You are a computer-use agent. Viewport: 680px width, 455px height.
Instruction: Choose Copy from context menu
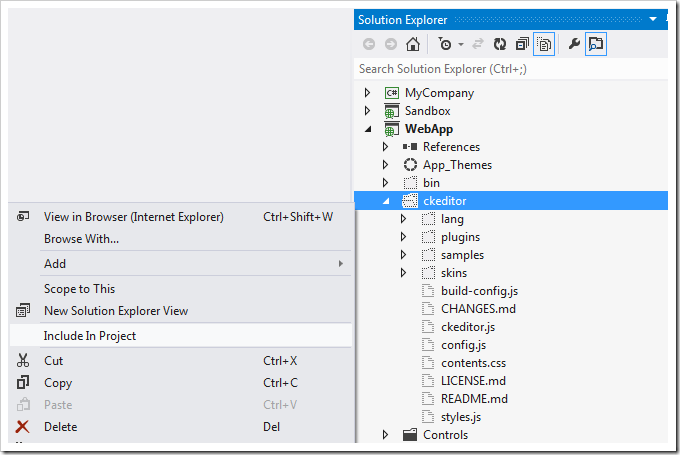tap(180, 383)
